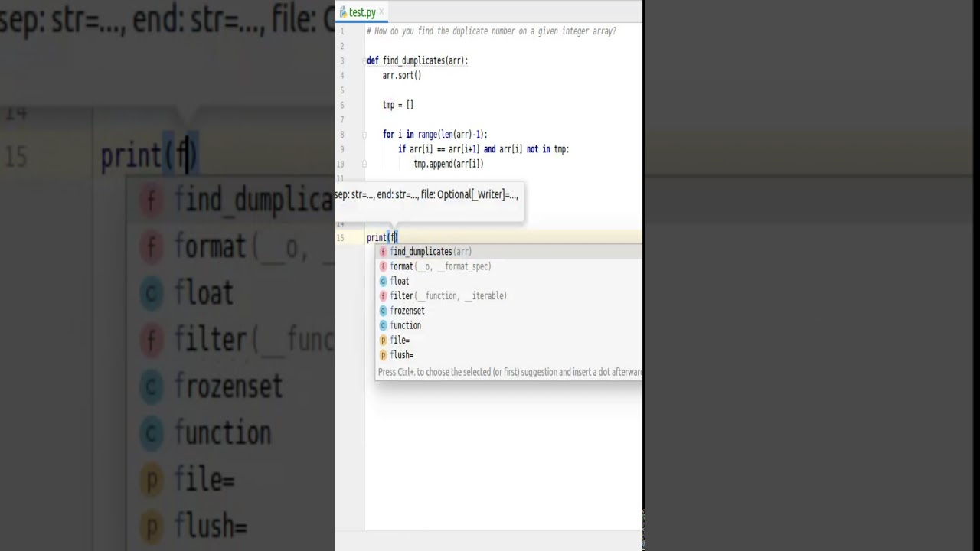Click the for i in range(len(arr)-1): line
The width and height of the screenshot is (980, 551).
[x=435, y=135]
